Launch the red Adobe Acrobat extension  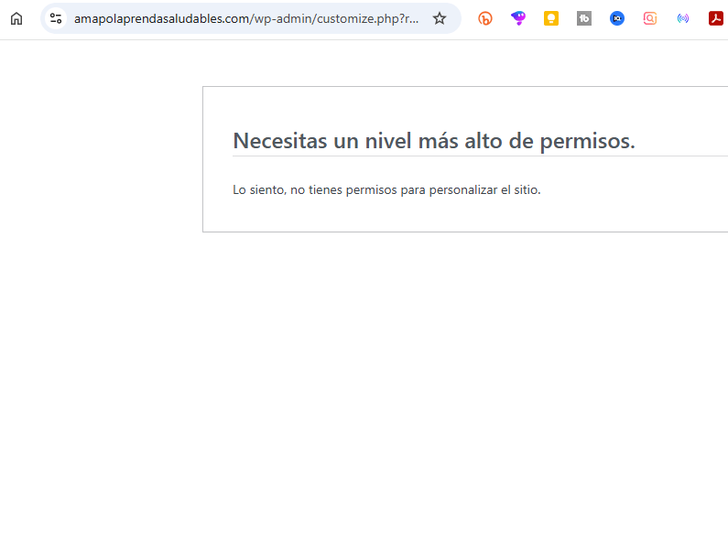point(716,18)
